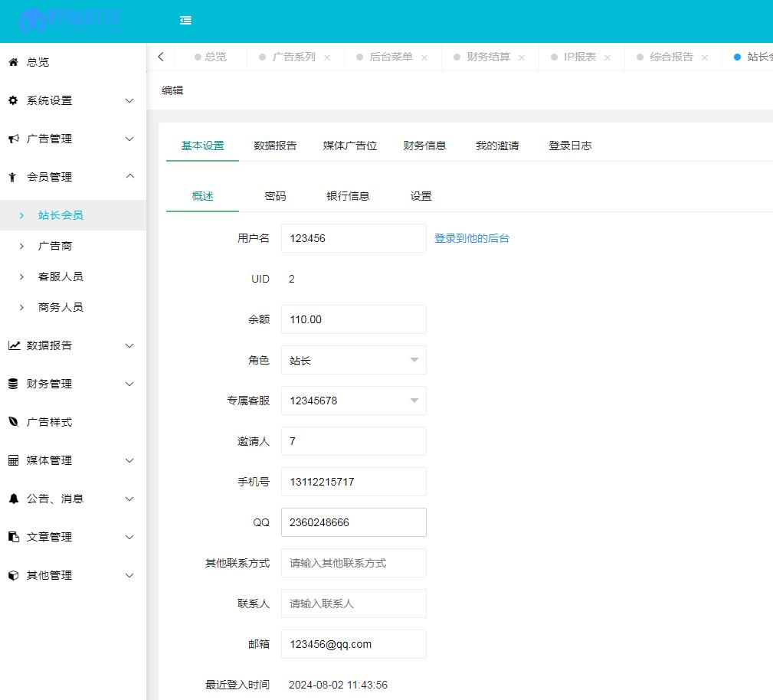This screenshot has height=700, width=773.
Task: Click the home icon beside 总览
Action: coord(13,62)
